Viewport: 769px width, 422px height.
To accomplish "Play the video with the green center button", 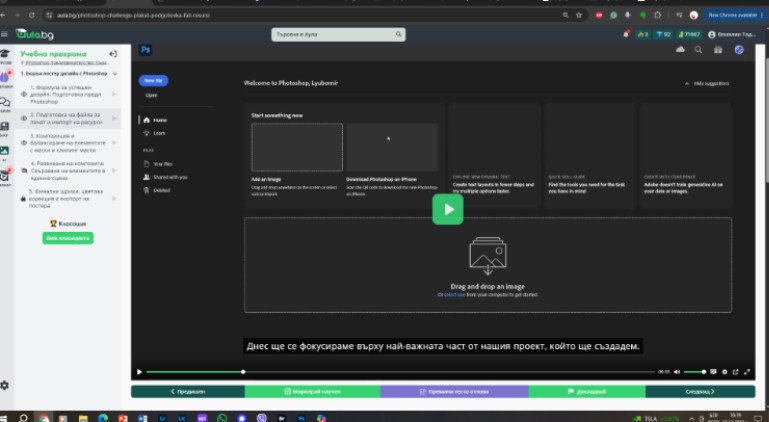I will coord(447,209).
